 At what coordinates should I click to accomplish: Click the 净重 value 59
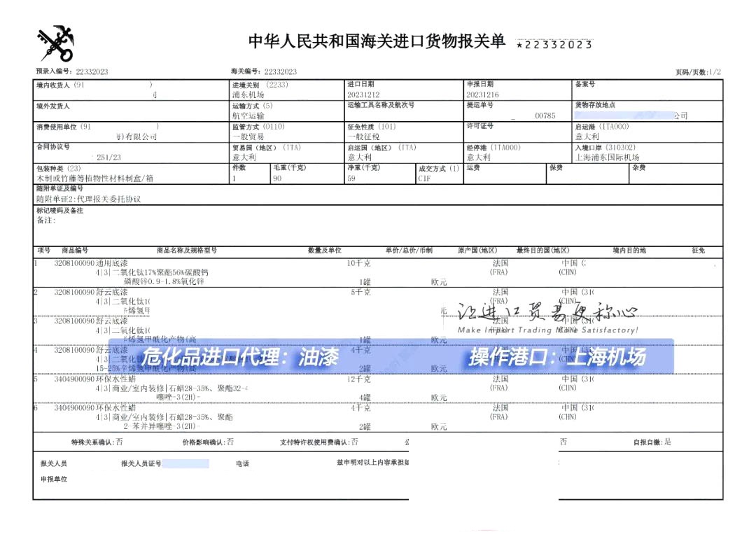point(352,178)
